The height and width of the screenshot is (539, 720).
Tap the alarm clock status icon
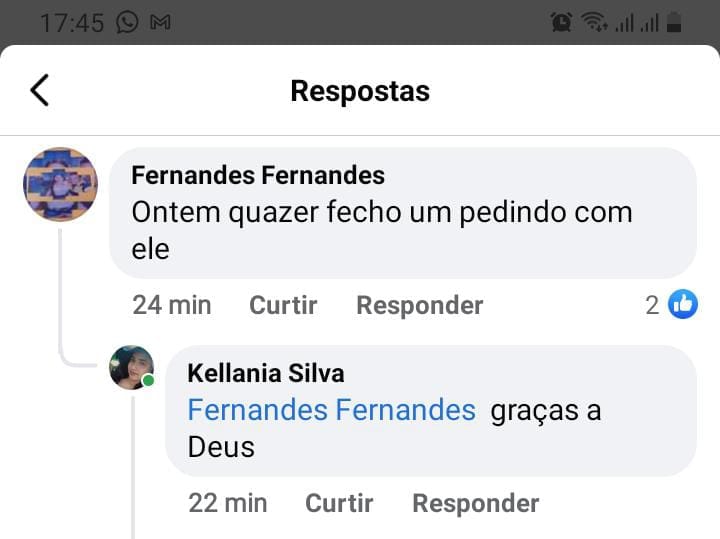tap(562, 22)
